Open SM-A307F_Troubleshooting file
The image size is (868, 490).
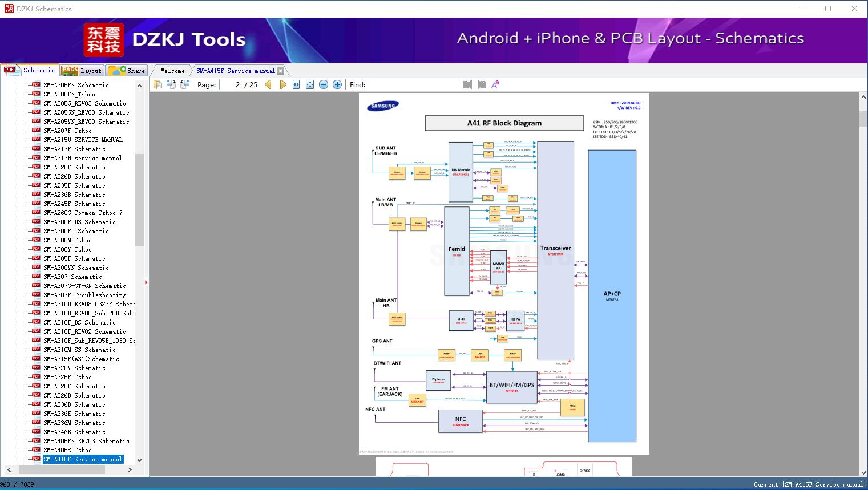tap(84, 295)
